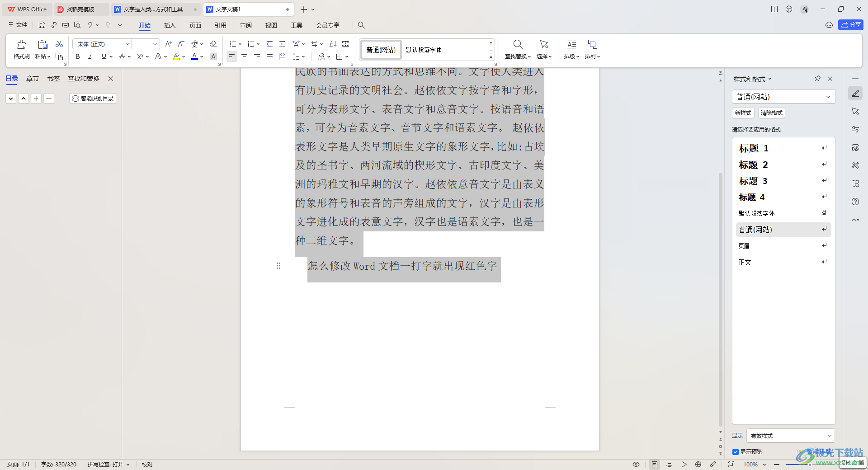868x470 pixels.
Task: Decrease font size with A- icon
Action: 181,44
